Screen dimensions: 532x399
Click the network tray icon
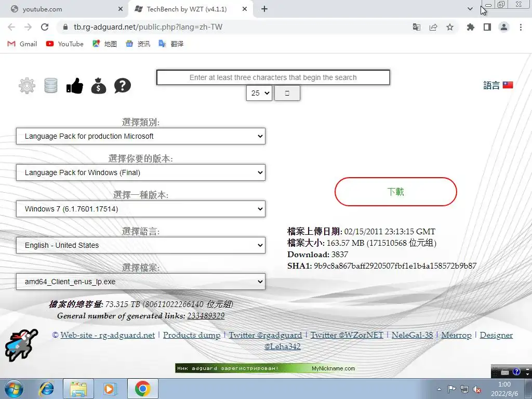(464, 389)
